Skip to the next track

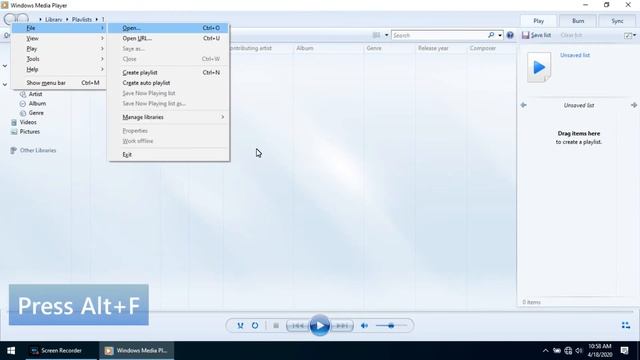click(x=342, y=325)
